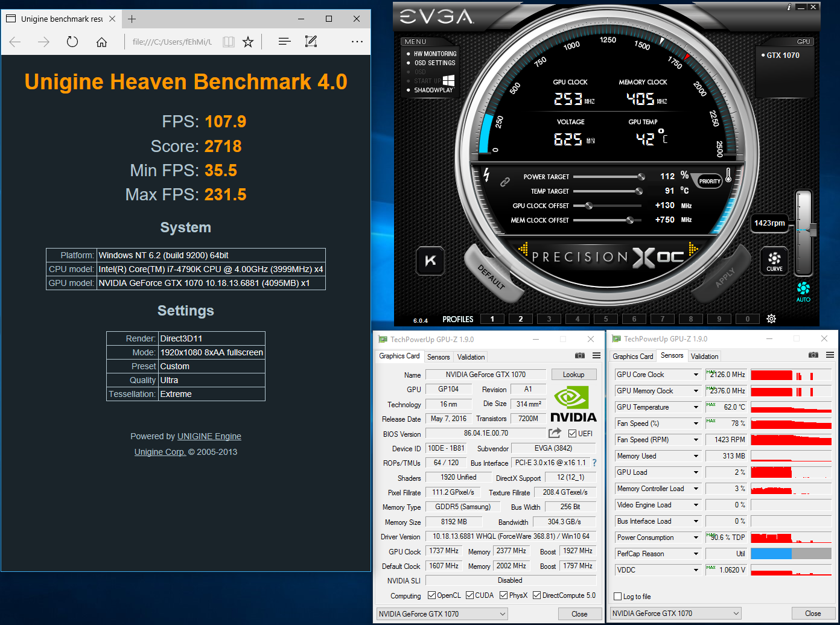Screen dimensions: 840x625
Task: Switch to Validation tab in left GPU-Z
Action: click(471, 357)
